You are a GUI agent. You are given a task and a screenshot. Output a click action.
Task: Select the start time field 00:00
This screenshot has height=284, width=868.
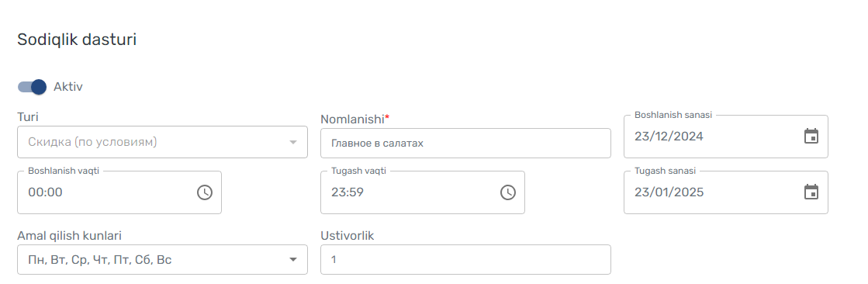click(x=119, y=192)
